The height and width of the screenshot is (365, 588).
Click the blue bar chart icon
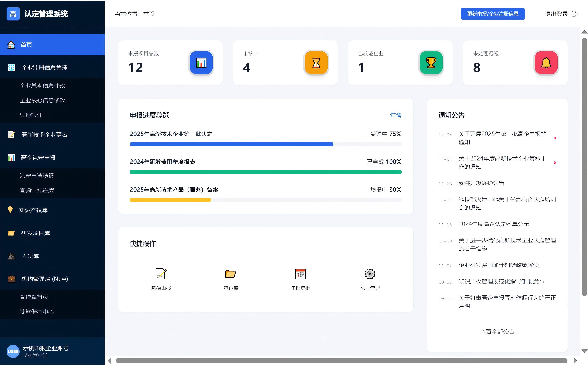[x=201, y=63]
